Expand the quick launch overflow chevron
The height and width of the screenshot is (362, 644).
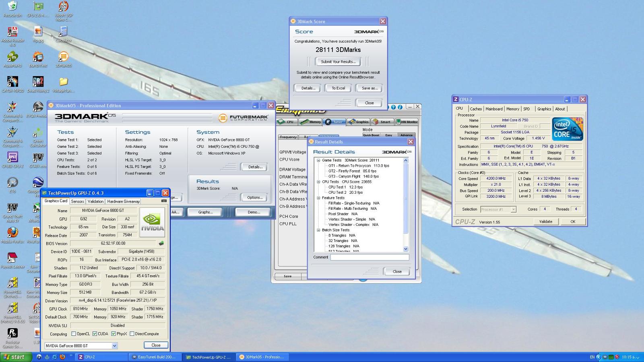click(x=71, y=356)
